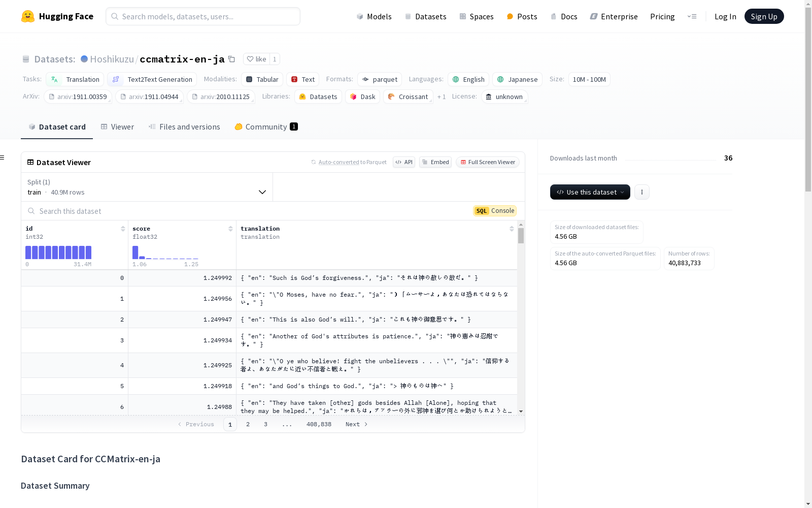Expand the train split dropdown

tap(147, 187)
